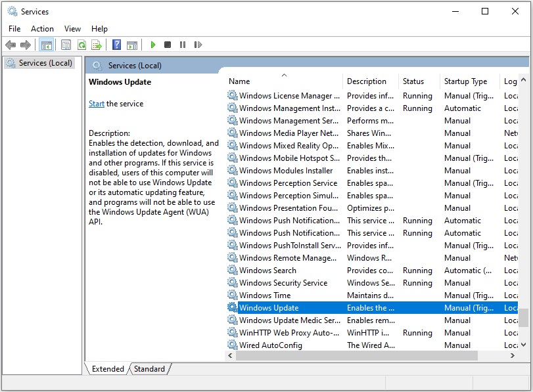
Task: Select Windows Presentation Fou... service name
Action: [x=289, y=208]
